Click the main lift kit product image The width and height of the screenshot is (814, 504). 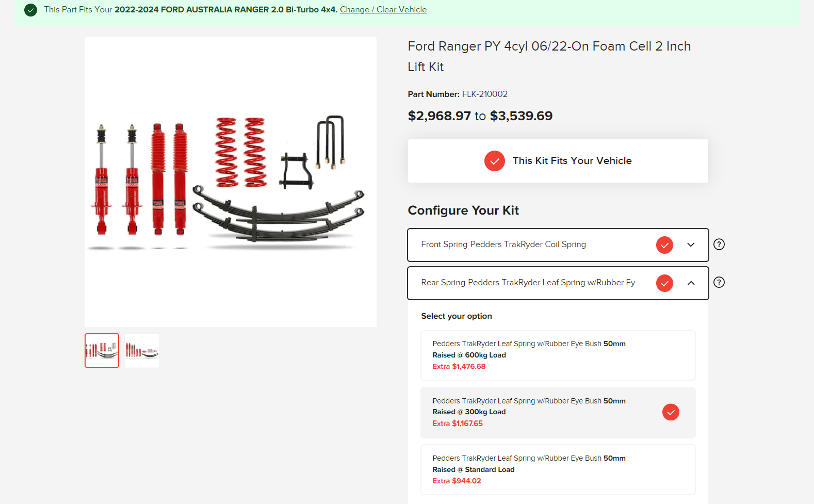pos(231,182)
